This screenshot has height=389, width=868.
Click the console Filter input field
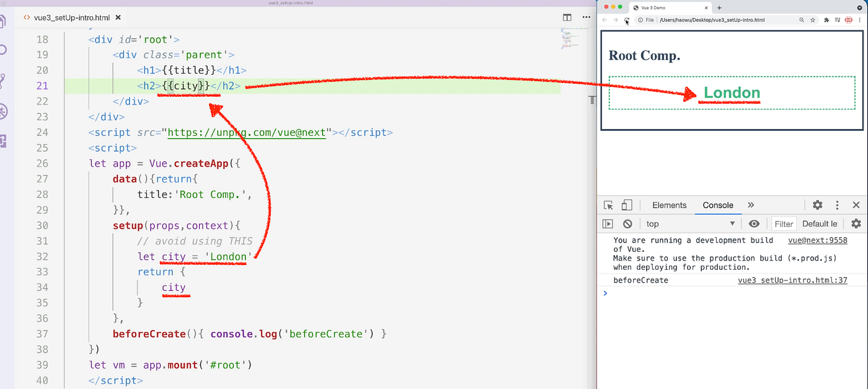point(783,223)
